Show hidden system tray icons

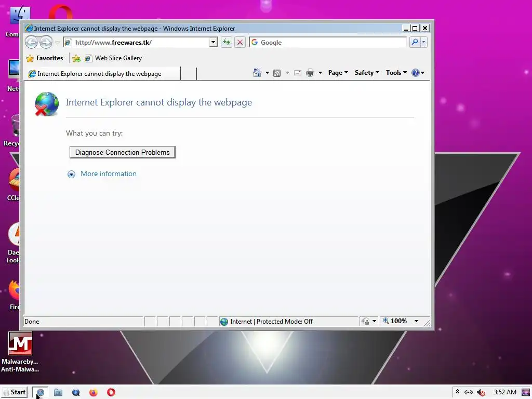457,392
